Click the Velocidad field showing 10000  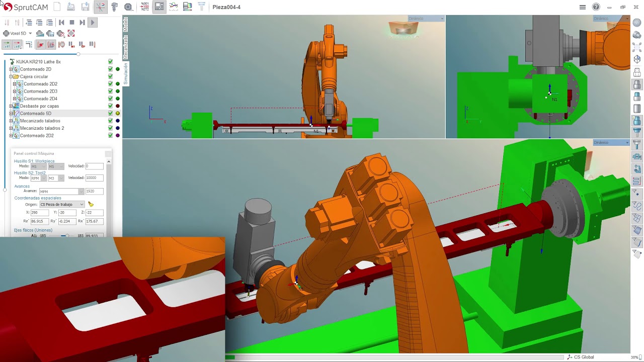coord(94,178)
